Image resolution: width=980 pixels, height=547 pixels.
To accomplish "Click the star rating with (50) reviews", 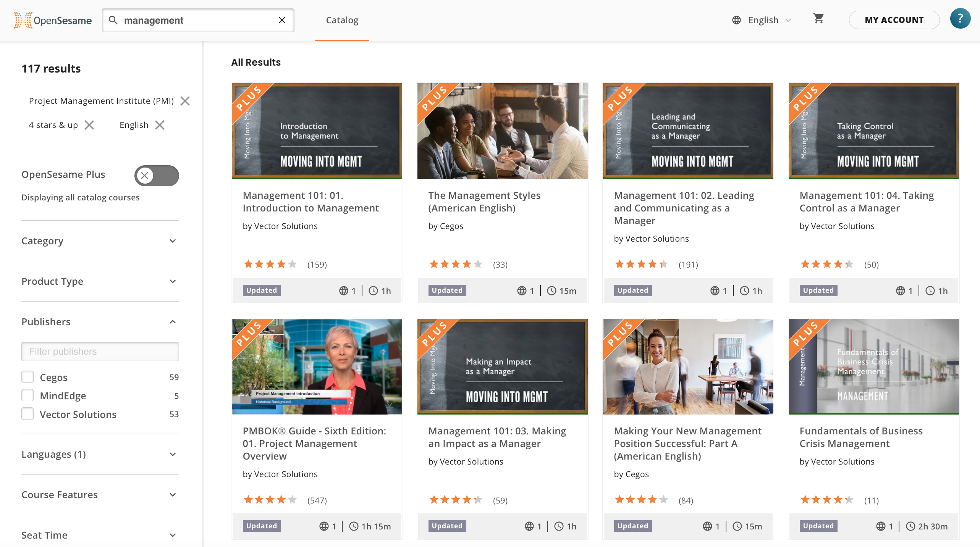I will (827, 264).
